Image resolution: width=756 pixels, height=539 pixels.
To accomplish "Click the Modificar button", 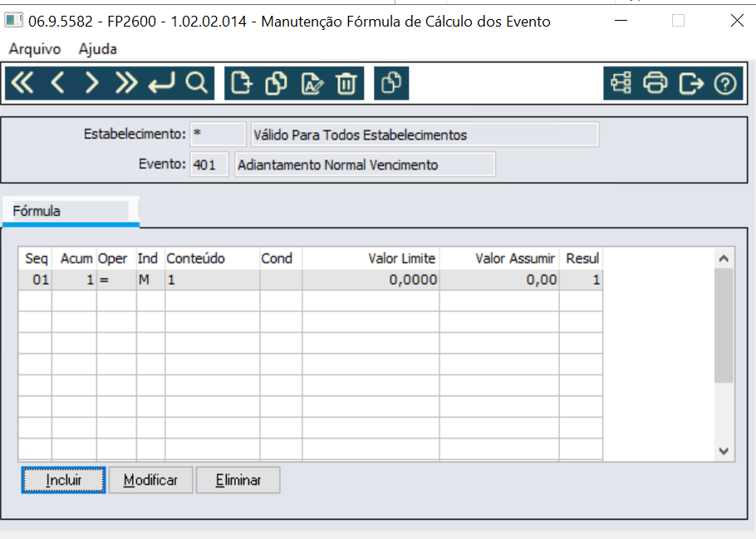I will pos(150,480).
